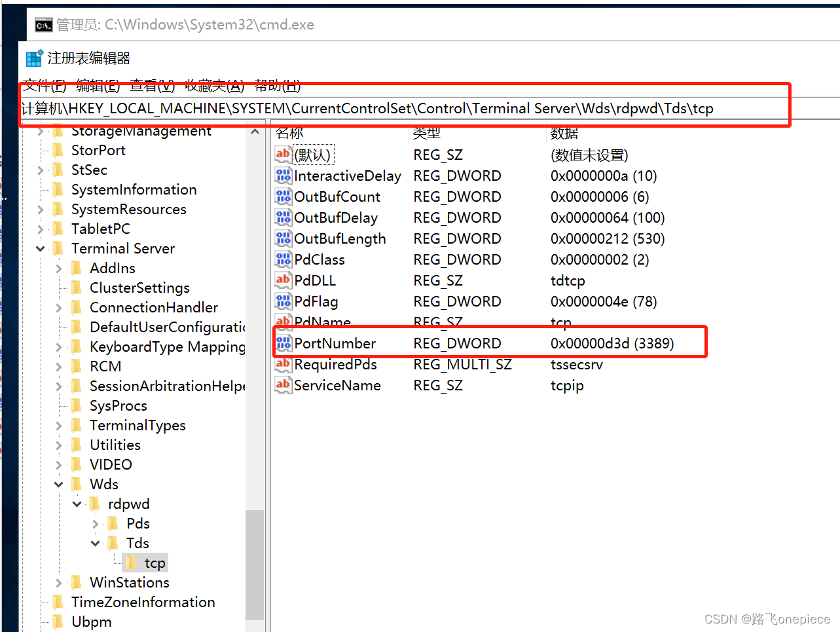Click the tree pane scrollbar thumb
The height and width of the screenshot is (632, 840).
255,565
